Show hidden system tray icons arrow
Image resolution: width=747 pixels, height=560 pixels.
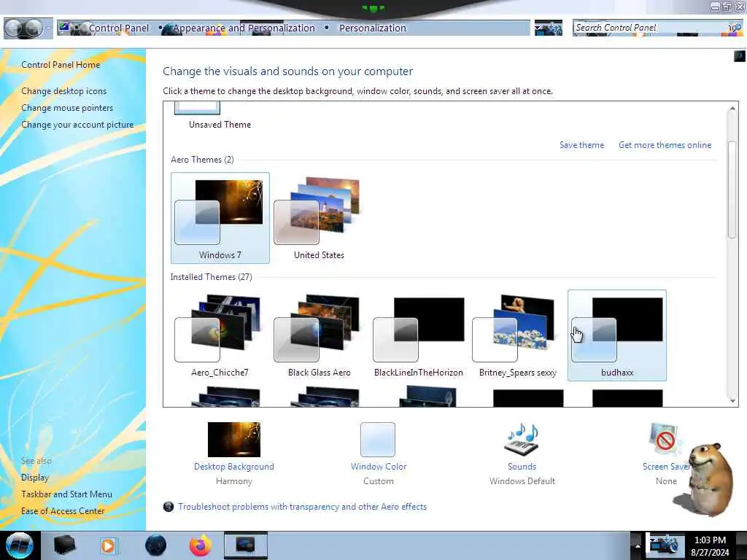coord(638,545)
